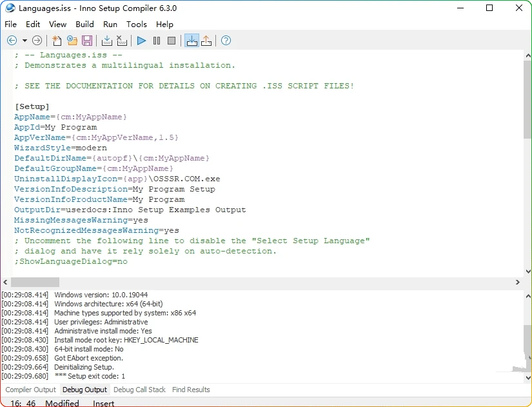Pause the running Setup
The height and width of the screenshot is (407, 532).
(157, 41)
